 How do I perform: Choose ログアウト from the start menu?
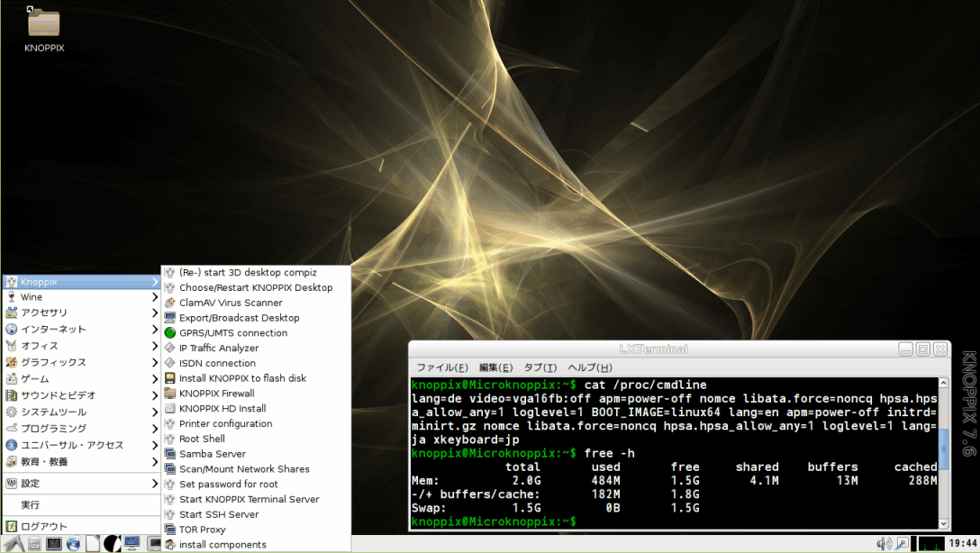point(81,526)
